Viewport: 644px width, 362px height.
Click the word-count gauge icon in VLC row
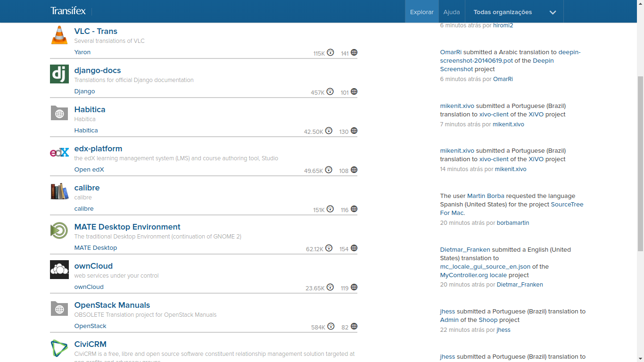[330, 52]
